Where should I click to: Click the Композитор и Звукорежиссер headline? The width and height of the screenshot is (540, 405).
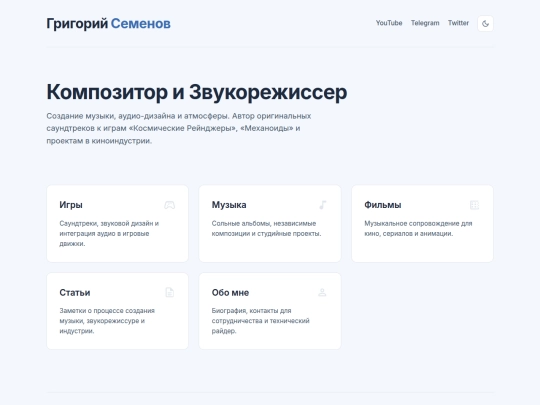click(197, 92)
